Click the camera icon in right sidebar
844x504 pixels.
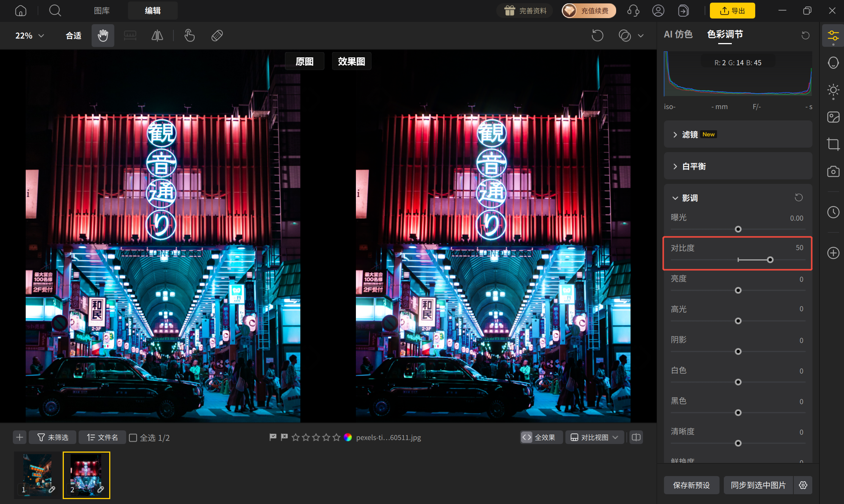point(833,171)
